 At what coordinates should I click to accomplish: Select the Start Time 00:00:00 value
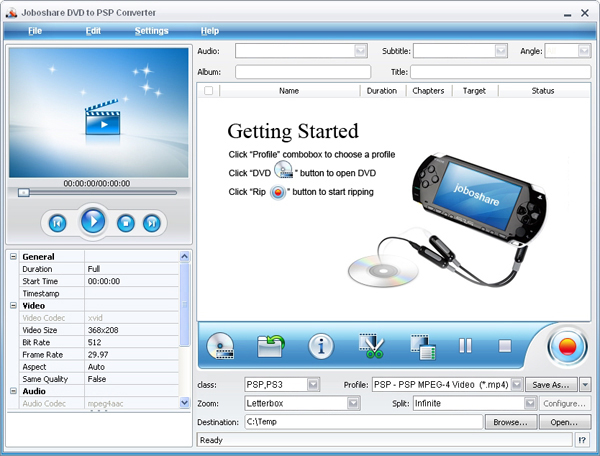pyautogui.click(x=131, y=281)
